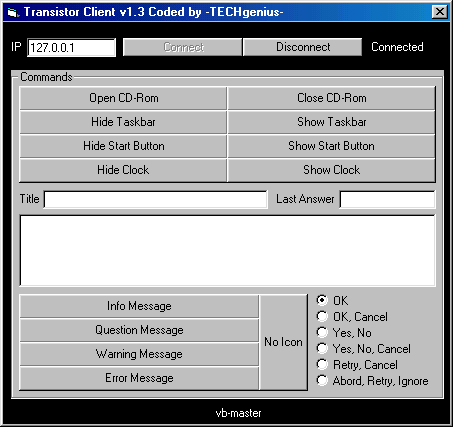Click the Disconnect button

point(303,47)
